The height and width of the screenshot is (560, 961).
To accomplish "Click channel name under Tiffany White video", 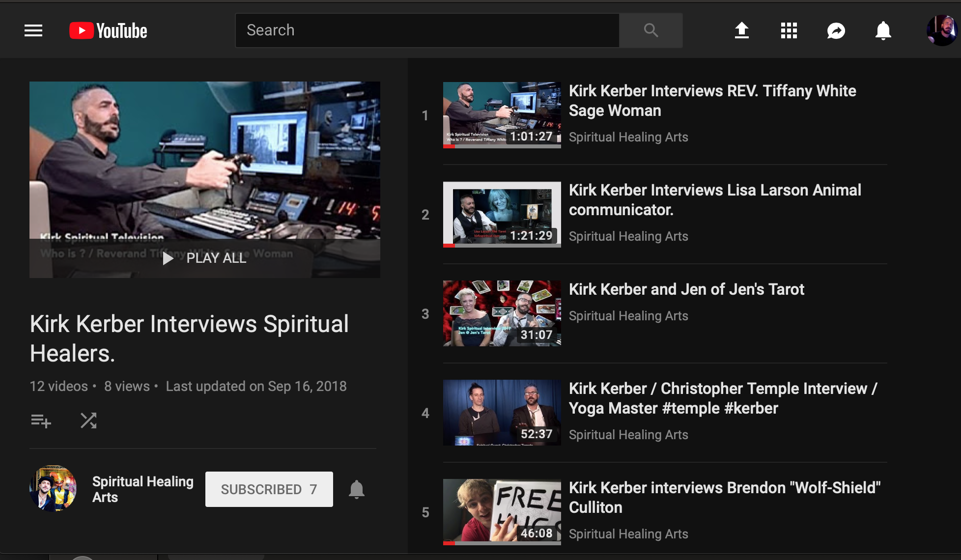I will [x=628, y=137].
